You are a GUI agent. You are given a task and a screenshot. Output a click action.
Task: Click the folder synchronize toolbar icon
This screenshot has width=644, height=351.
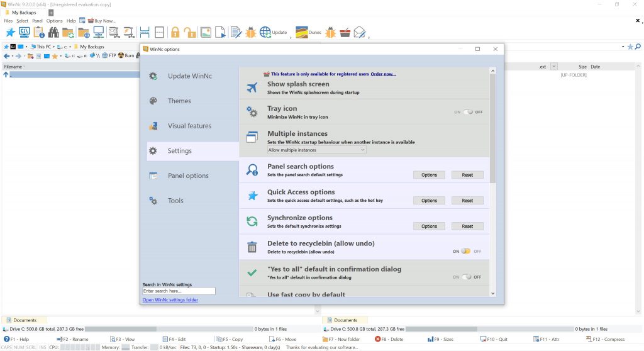pos(68,33)
